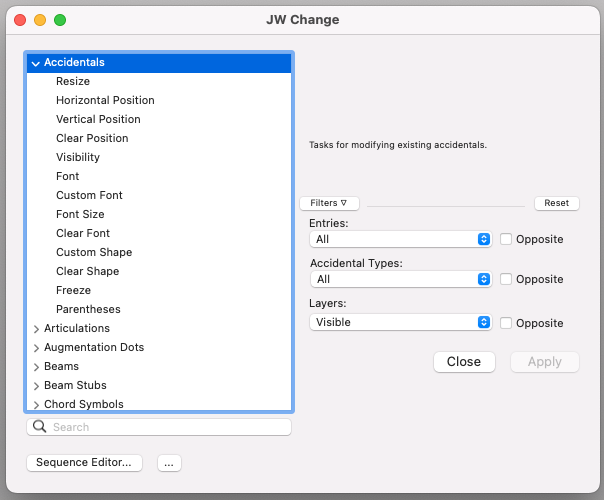Select the Chord Symbols row label
The height and width of the screenshot is (500, 604).
(x=84, y=404)
